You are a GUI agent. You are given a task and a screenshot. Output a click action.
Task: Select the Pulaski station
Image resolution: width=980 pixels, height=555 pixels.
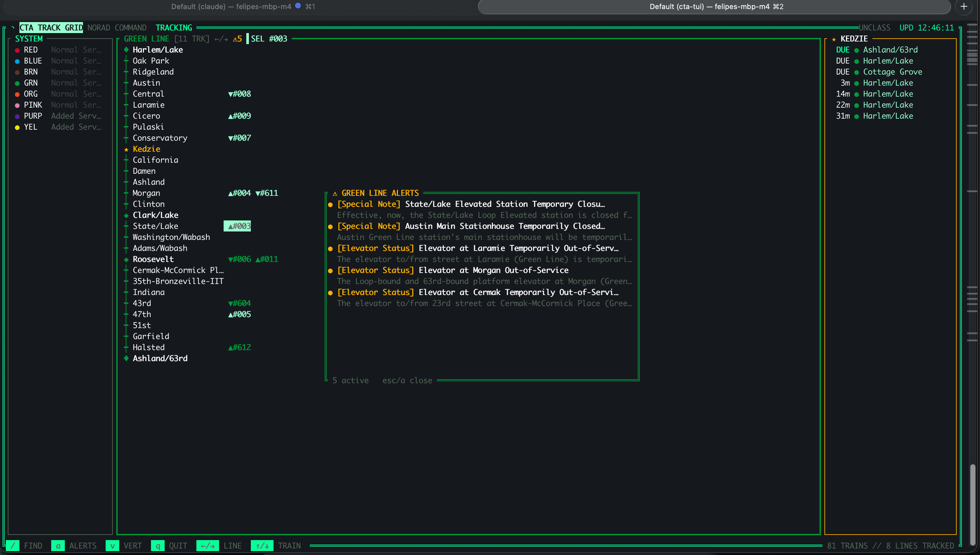pos(149,127)
